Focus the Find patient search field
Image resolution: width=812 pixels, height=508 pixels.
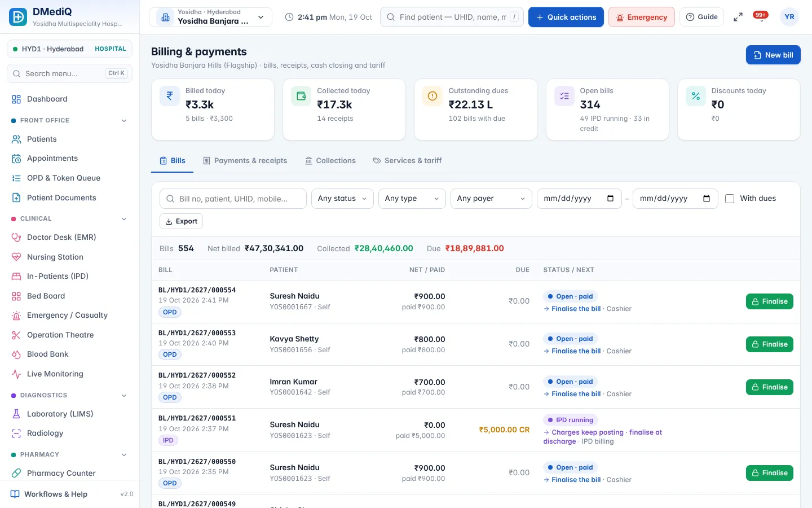click(x=452, y=17)
